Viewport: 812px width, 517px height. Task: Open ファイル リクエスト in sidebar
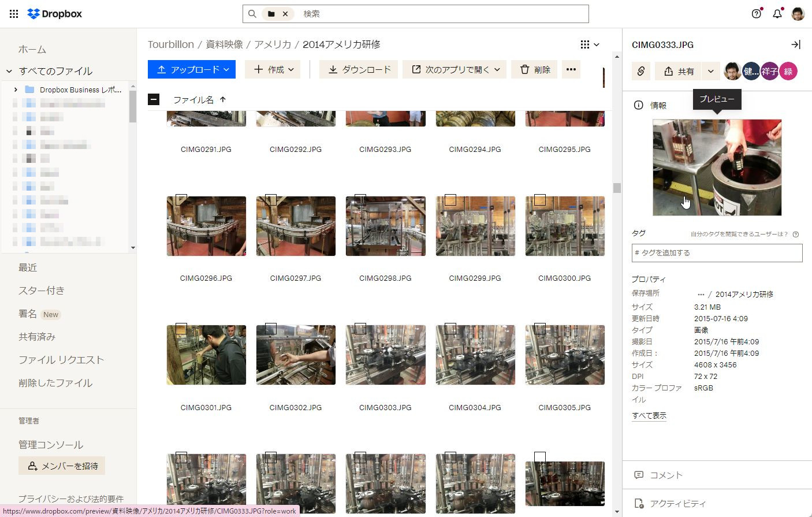pos(61,360)
